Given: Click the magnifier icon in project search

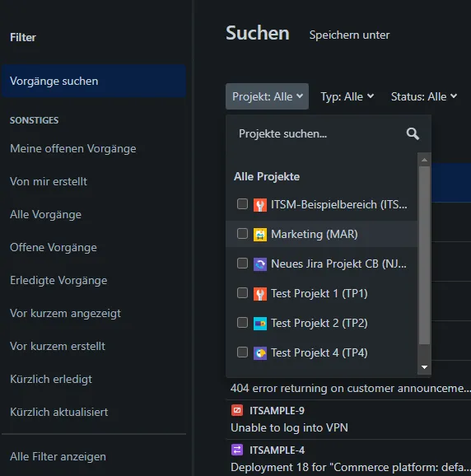Looking at the screenshot, I should point(413,134).
